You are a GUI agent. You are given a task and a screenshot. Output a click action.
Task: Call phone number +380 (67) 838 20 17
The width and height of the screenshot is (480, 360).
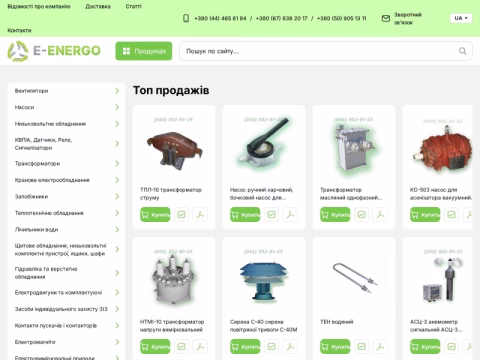pos(282,18)
